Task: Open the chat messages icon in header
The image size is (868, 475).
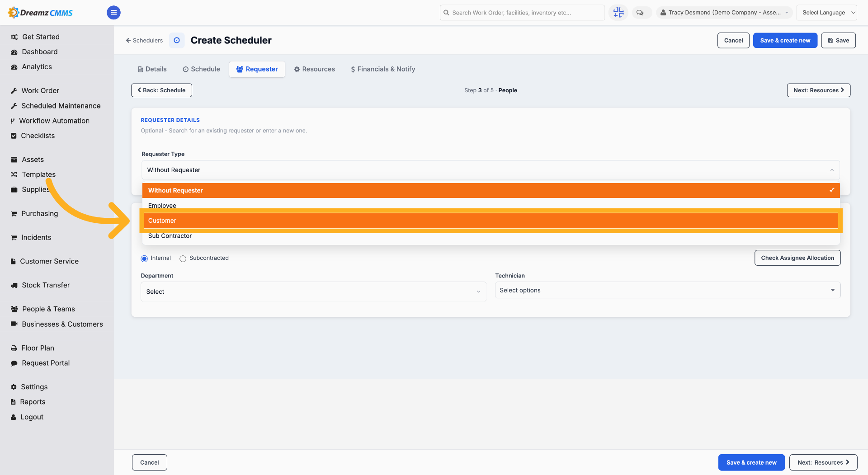Action: tap(640, 13)
